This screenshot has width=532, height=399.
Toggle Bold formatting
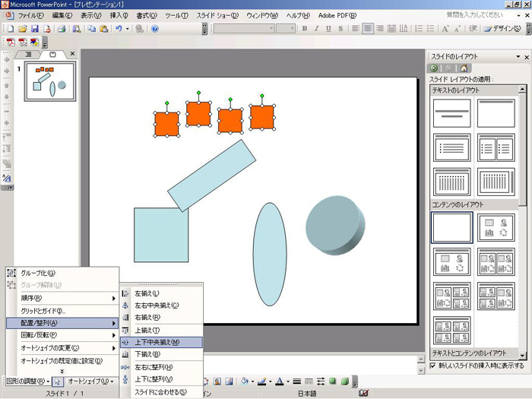(x=305, y=29)
